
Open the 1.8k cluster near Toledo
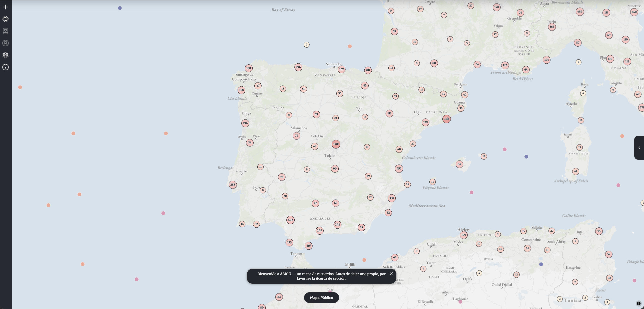[336, 144]
